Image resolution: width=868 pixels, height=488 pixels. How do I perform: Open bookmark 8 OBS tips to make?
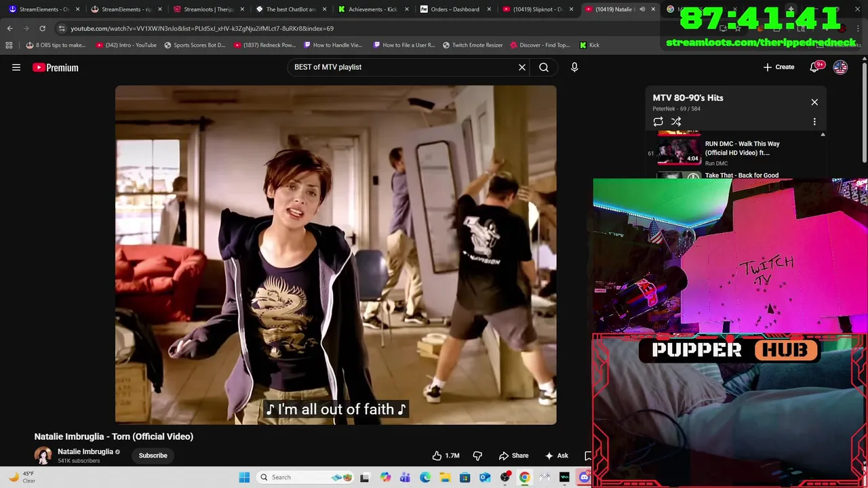(56, 45)
